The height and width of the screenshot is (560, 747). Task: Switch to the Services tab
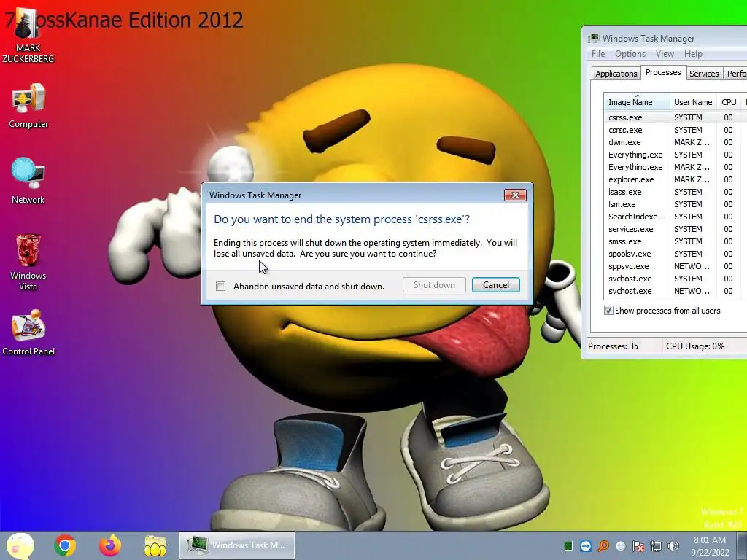(x=704, y=74)
